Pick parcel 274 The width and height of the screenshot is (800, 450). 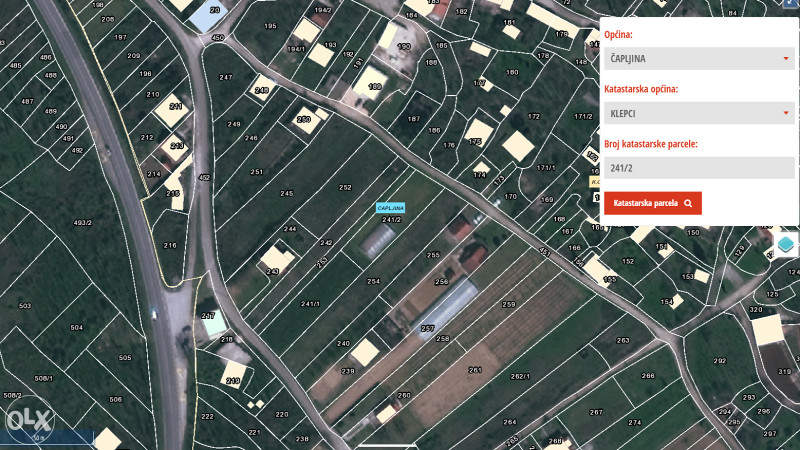point(635,422)
